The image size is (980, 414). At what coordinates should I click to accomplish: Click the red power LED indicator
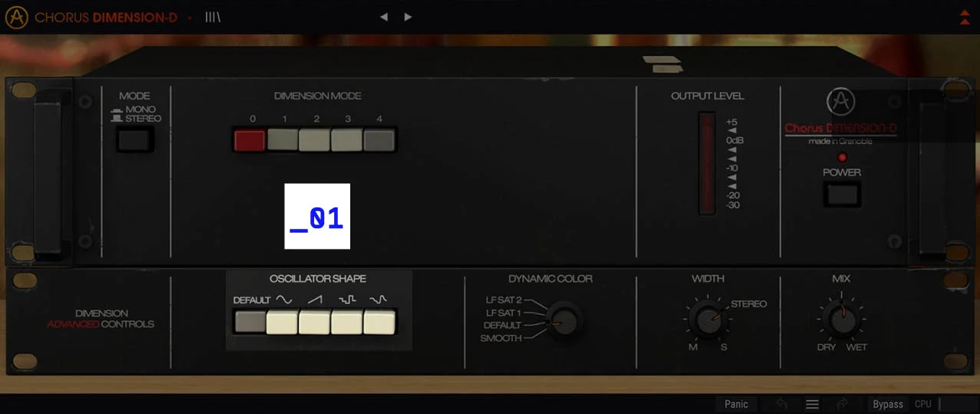point(842,157)
